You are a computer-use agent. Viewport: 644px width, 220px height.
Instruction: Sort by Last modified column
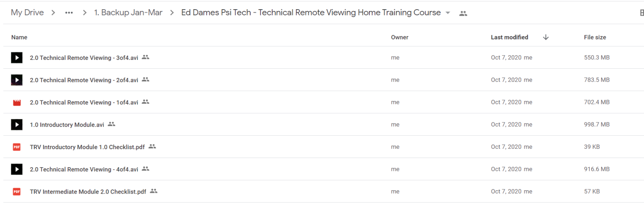point(509,37)
